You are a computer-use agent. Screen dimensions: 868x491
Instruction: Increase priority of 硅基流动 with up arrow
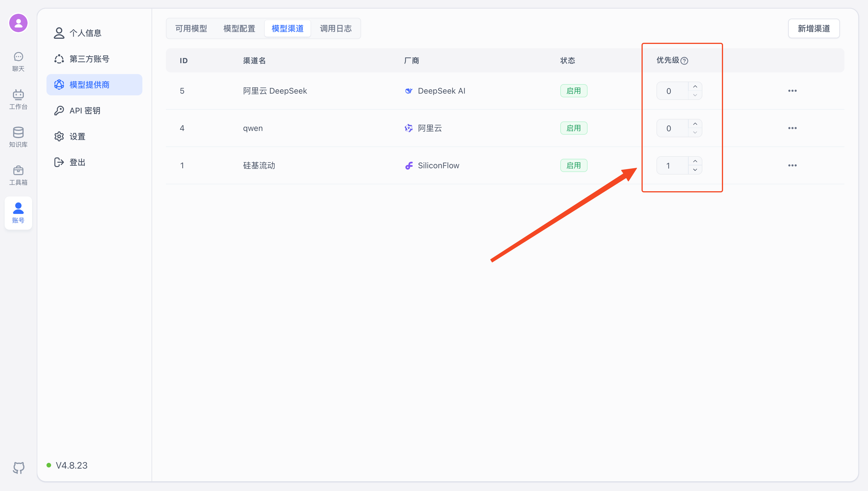(x=695, y=161)
